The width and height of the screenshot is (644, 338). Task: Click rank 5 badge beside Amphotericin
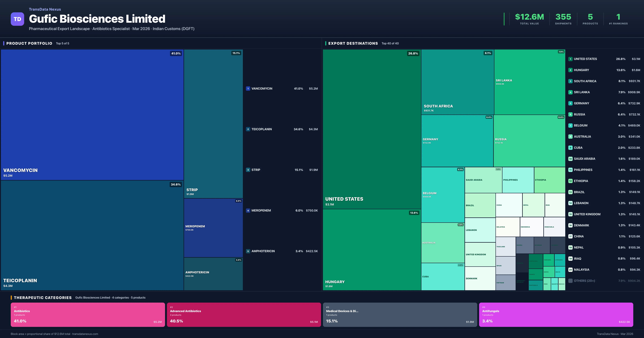click(x=248, y=251)
